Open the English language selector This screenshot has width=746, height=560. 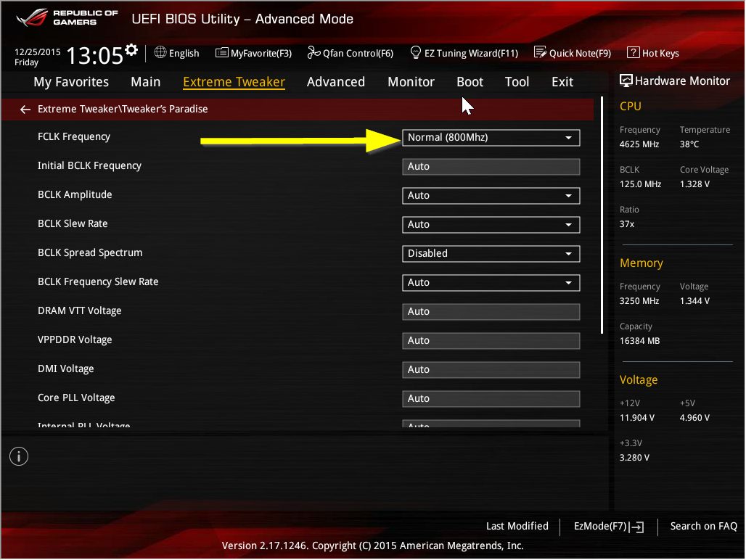click(x=176, y=52)
